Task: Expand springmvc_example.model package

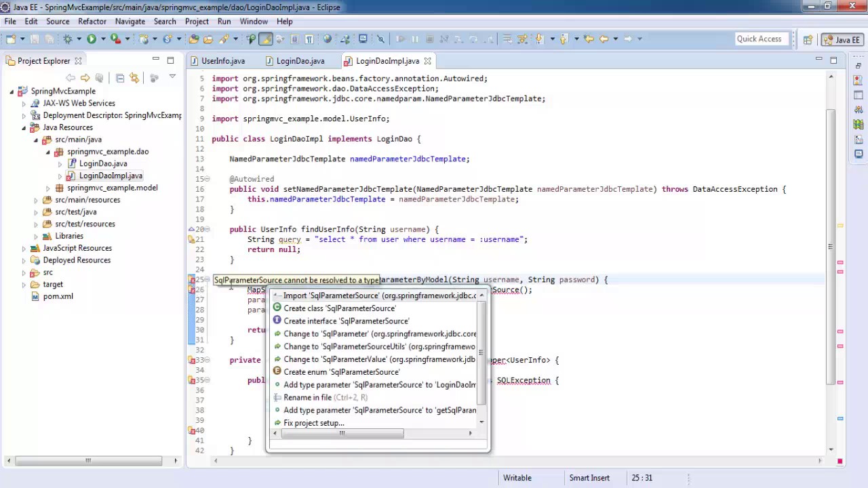Action: (x=48, y=188)
